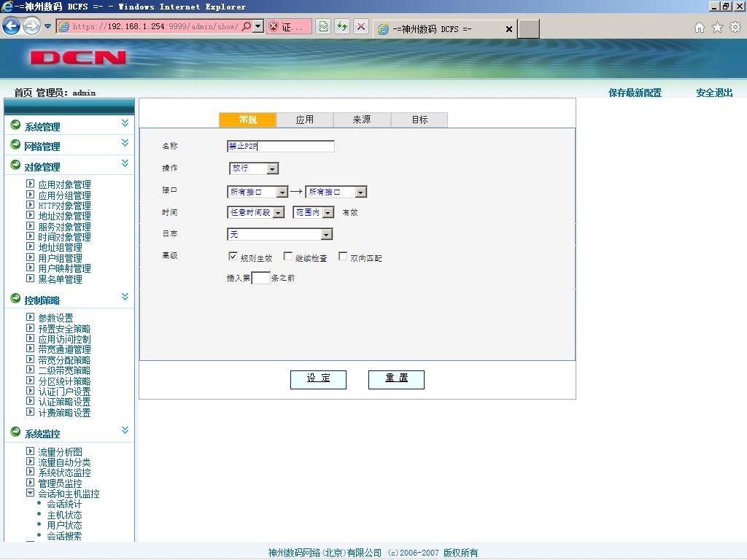This screenshot has width=747, height=560.
Task: Click the green icon beside 系统管理
Action: (16, 125)
